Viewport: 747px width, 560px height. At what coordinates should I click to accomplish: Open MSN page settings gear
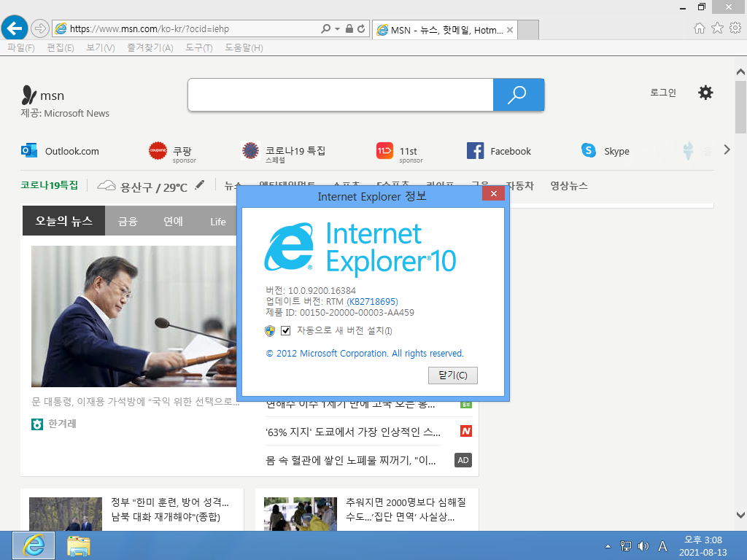pyautogui.click(x=705, y=93)
